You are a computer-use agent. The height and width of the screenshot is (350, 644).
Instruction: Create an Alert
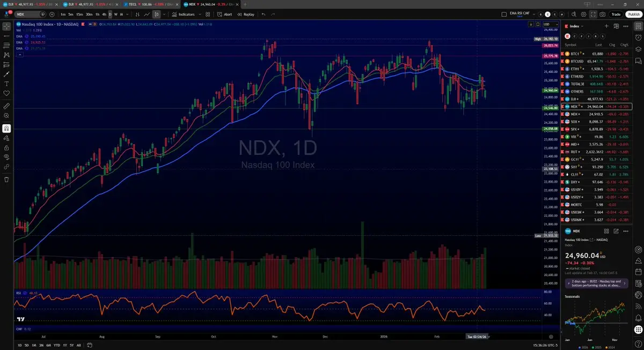(224, 14)
